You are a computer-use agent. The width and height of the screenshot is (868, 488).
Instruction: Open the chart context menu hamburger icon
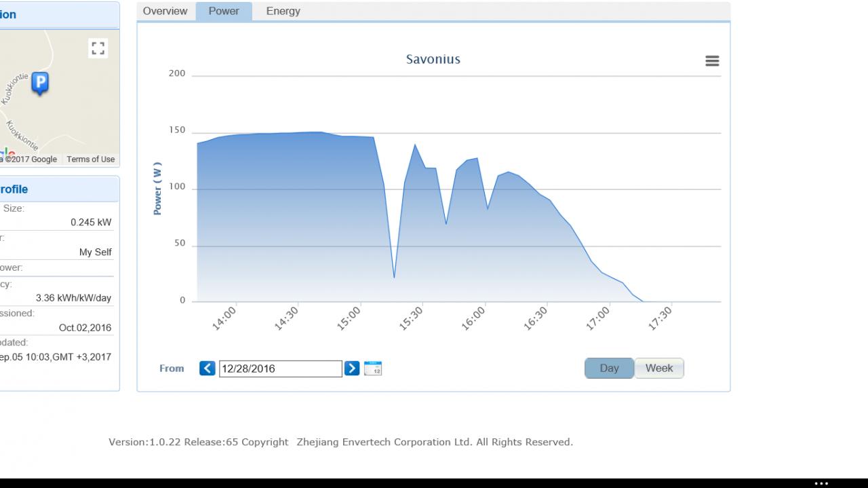[712, 61]
